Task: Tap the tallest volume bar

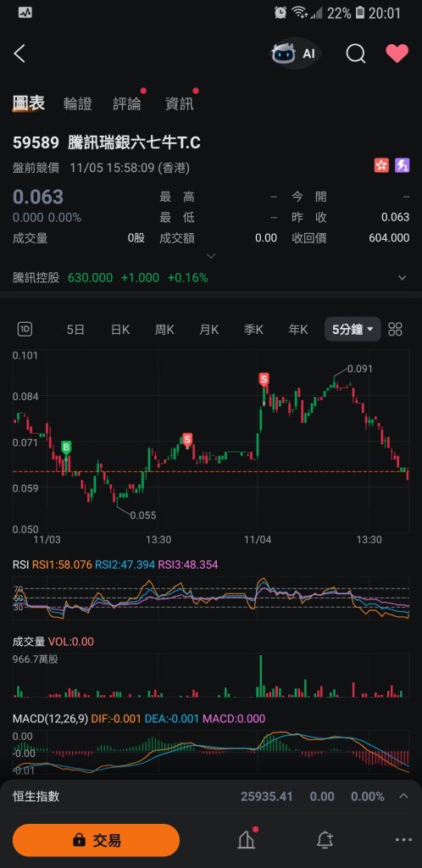Action: [260, 676]
